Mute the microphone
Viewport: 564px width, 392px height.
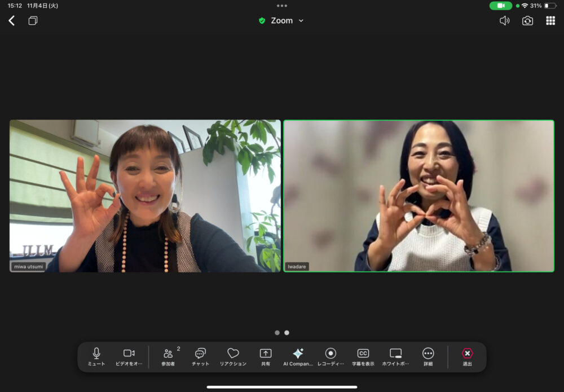coord(96,356)
